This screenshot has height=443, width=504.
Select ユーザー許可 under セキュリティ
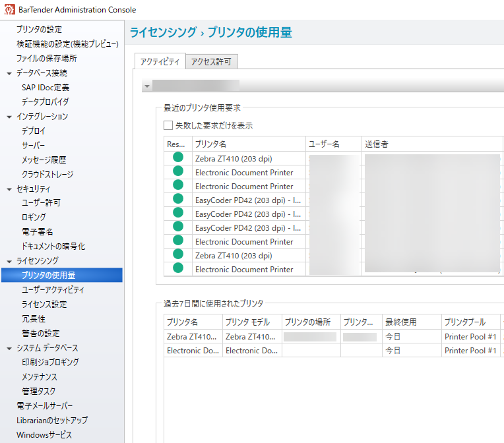41,202
